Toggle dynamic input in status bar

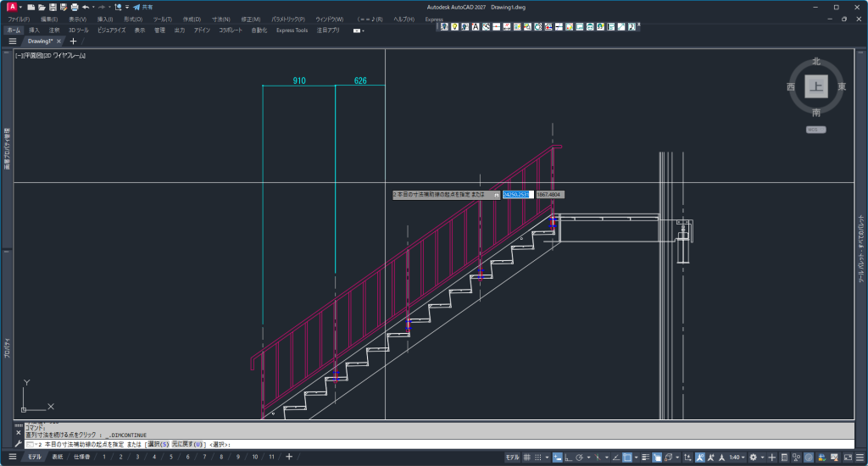(557, 458)
